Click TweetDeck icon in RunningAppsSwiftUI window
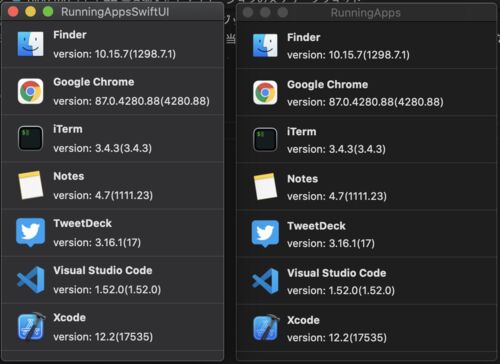 30,232
